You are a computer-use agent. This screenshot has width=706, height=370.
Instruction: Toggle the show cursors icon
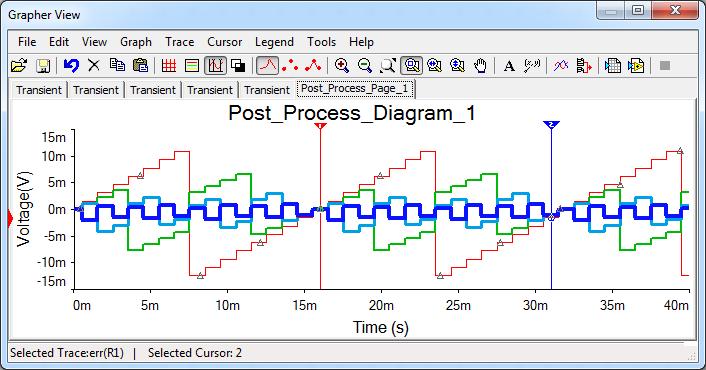pos(215,66)
